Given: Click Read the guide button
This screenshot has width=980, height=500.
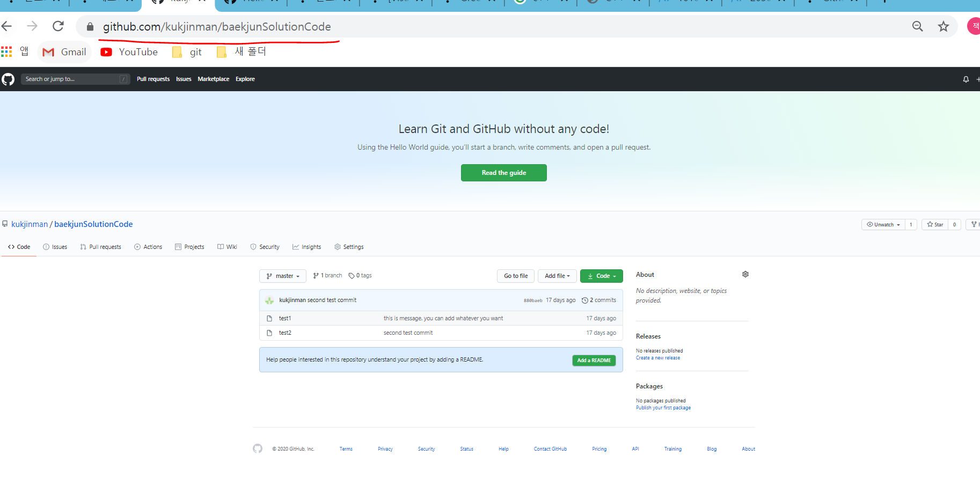Looking at the screenshot, I should tap(503, 173).
